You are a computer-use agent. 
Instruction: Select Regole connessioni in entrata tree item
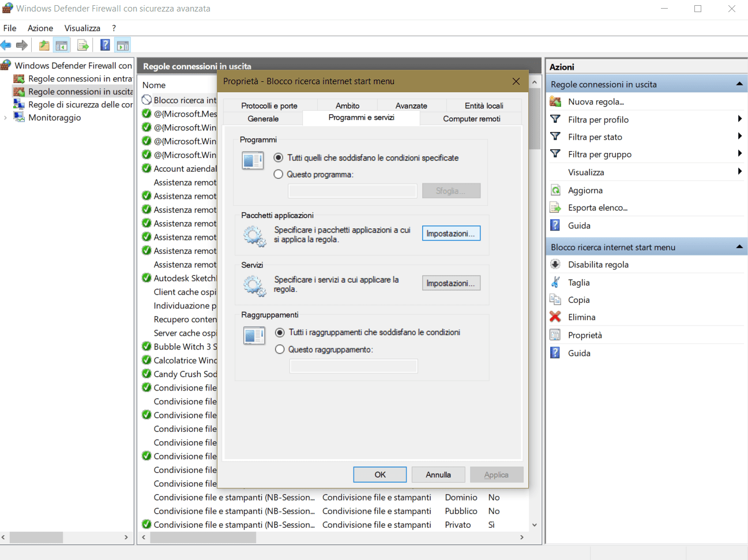80,78
